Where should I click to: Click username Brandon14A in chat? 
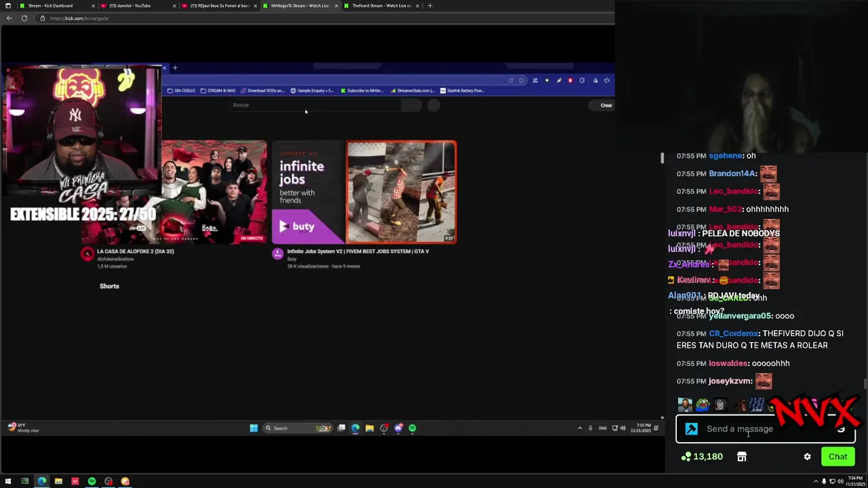[732, 174]
